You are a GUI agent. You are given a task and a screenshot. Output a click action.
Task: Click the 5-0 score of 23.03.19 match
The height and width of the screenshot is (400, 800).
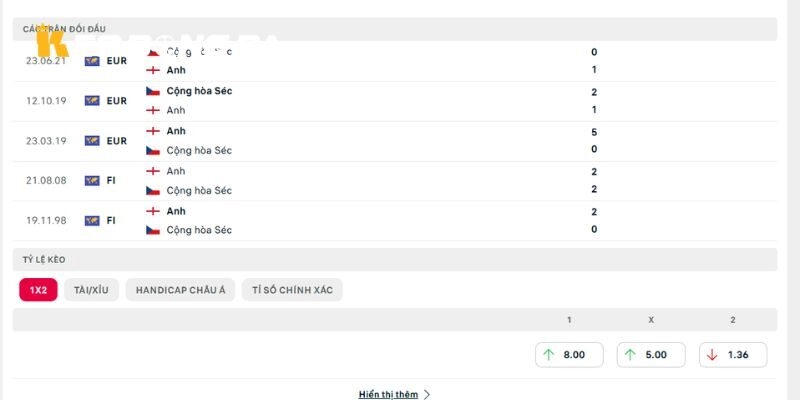594,141
